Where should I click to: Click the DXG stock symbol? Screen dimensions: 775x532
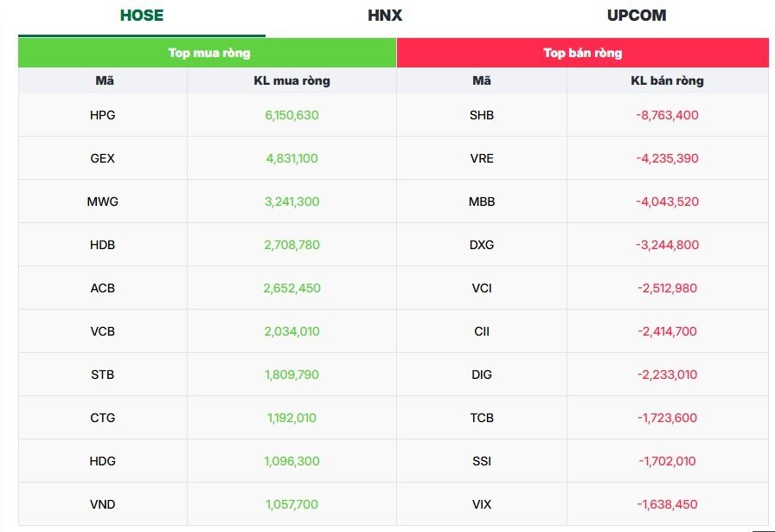coord(482,245)
